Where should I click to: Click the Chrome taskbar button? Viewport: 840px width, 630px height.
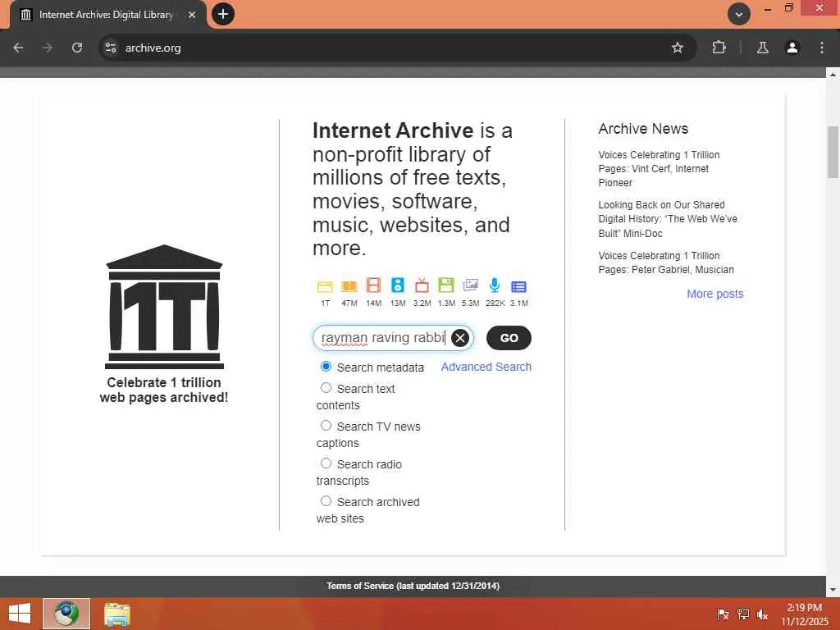pos(66,614)
